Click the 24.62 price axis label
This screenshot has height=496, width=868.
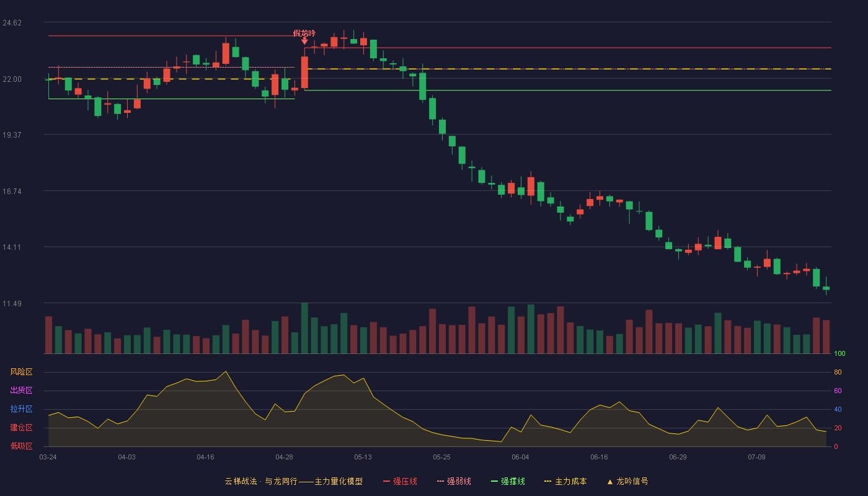pos(12,23)
